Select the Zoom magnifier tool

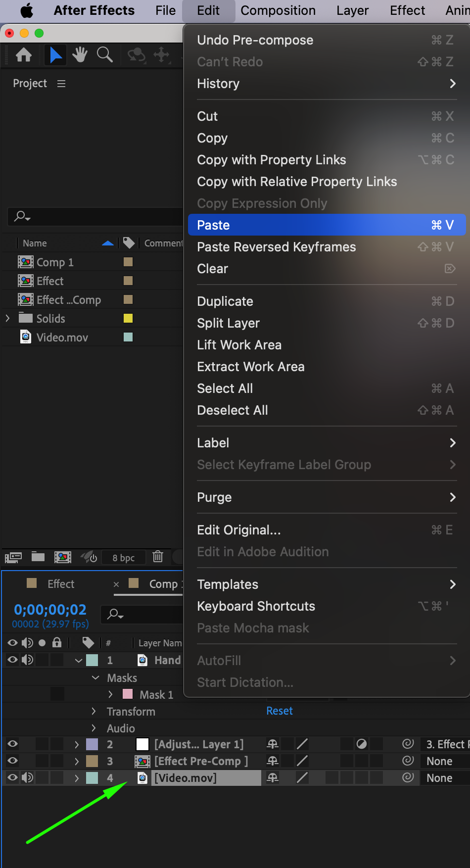point(104,55)
